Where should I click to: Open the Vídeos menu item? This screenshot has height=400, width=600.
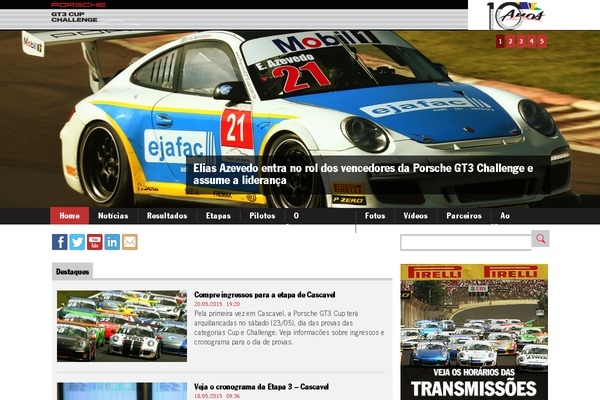[x=416, y=216]
